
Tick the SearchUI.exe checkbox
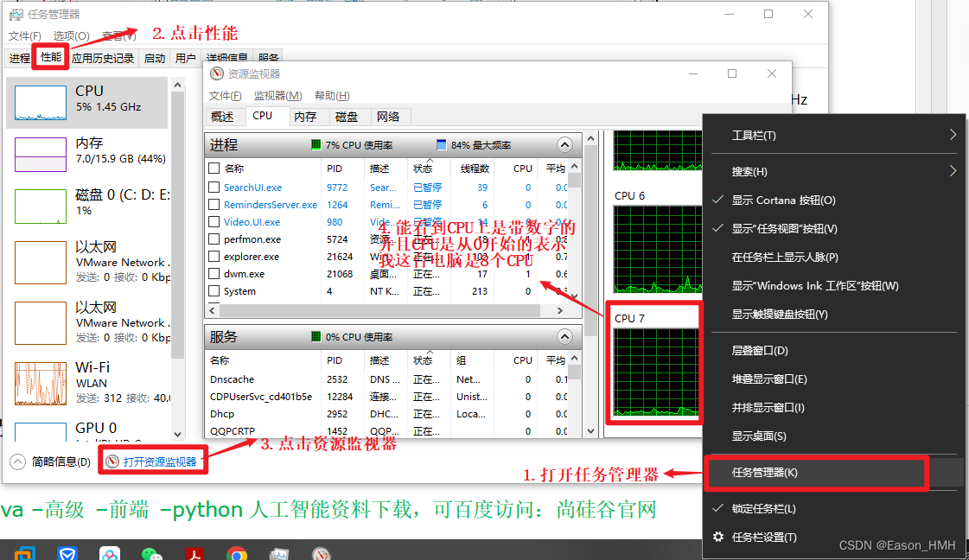214,188
